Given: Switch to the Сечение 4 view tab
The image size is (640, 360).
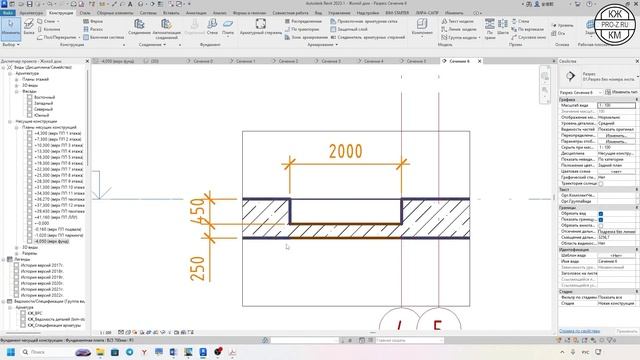Looking at the screenshot, I should [373, 61].
